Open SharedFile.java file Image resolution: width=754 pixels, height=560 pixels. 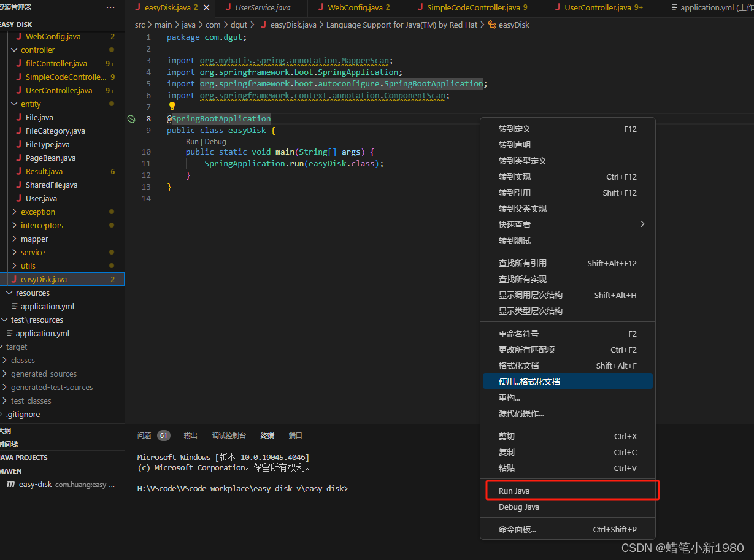click(52, 185)
